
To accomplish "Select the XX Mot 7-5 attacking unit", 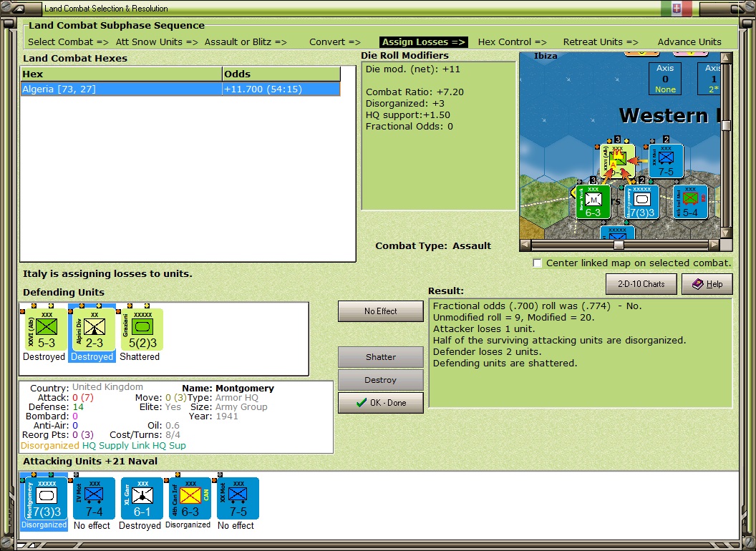I will [238, 499].
